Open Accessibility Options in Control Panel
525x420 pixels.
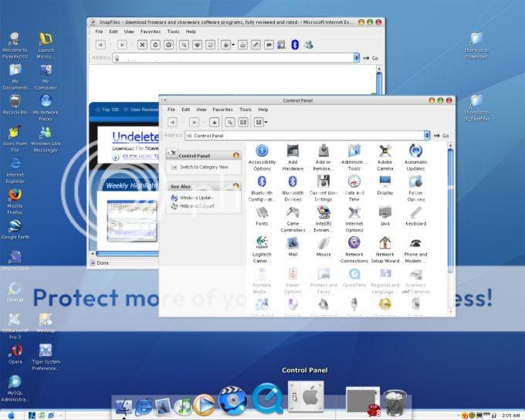tap(262, 151)
